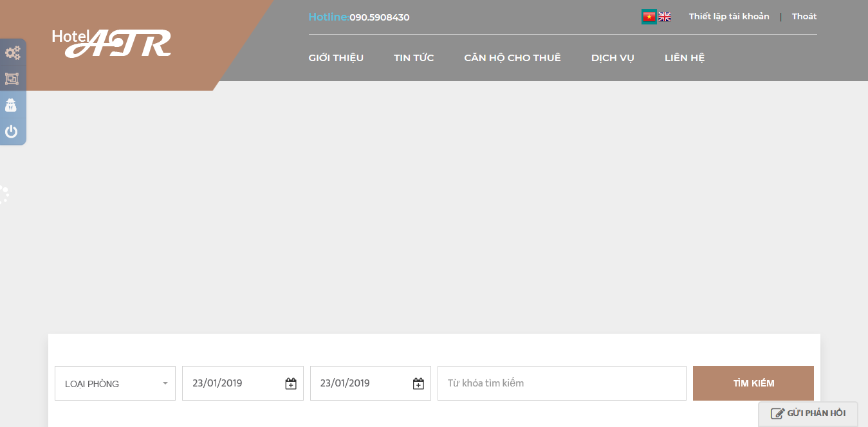This screenshot has width=868, height=427.
Task: Navigate to the LIÊN HỆ page
Action: [x=685, y=58]
